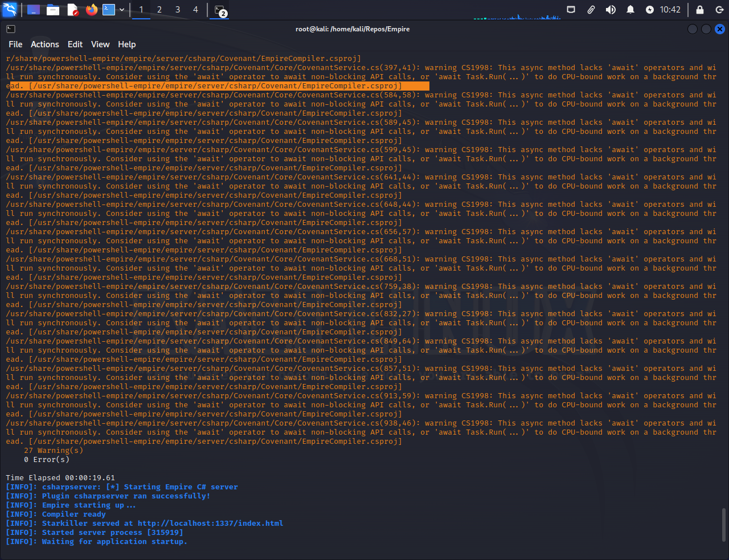Screen dimensions: 729x560
Task: Open the Help menu
Action: (127, 44)
